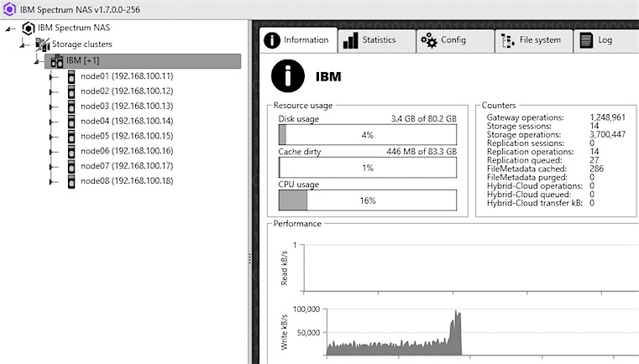This screenshot has height=364, width=639.
Task: Click the Storage clusters icon in tree
Action: [42, 44]
